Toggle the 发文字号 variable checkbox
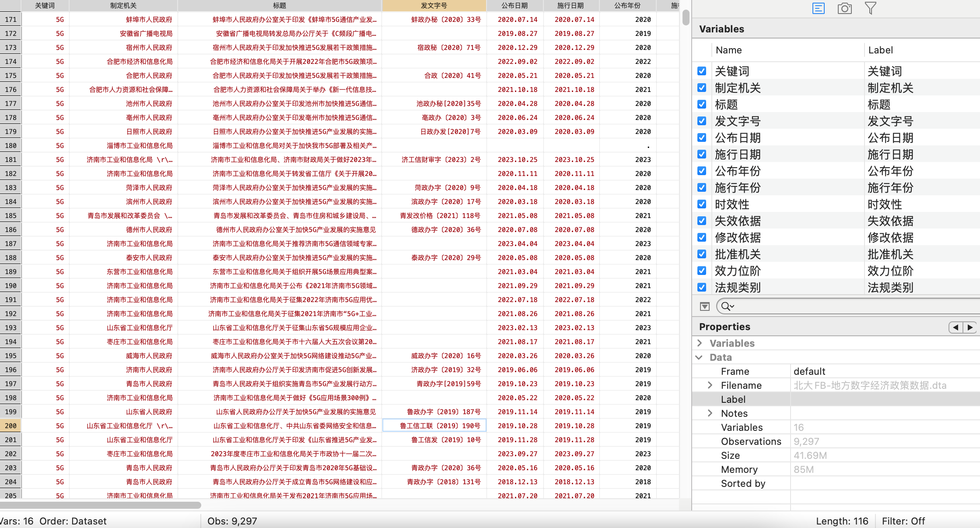The width and height of the screenshot is (980, 528). [702, 121]
